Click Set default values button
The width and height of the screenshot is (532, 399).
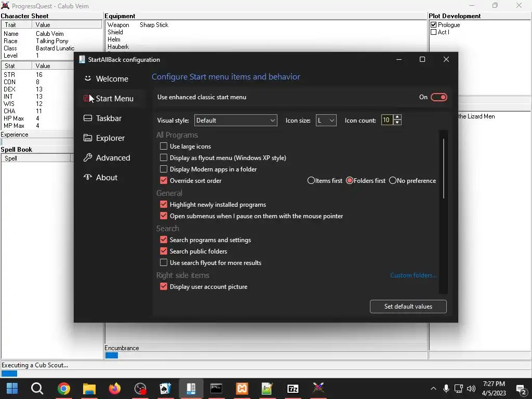click(x=408, y=307)
